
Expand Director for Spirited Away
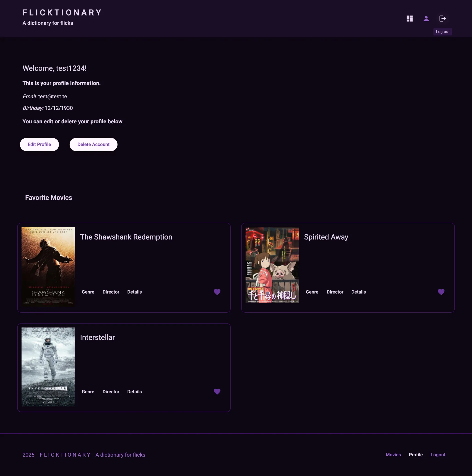(x=335, y=292)
